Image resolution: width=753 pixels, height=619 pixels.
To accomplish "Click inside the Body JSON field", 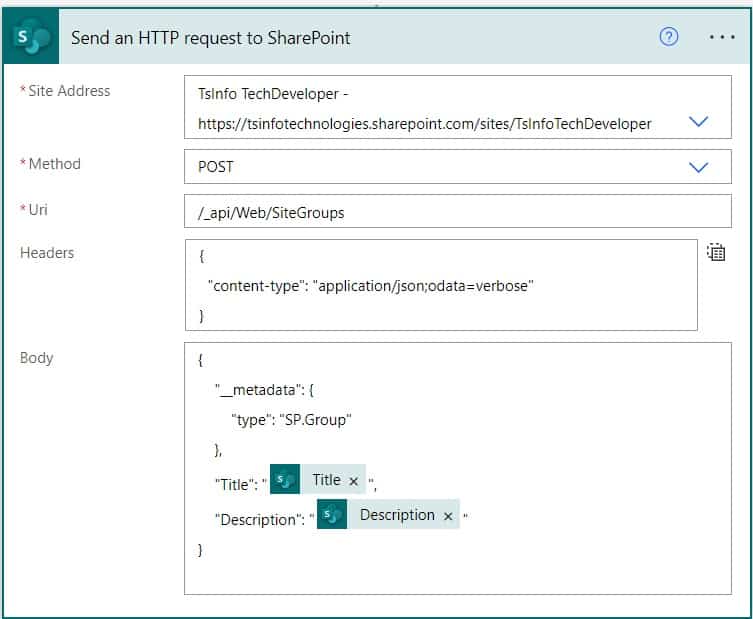I will point(458,469).
